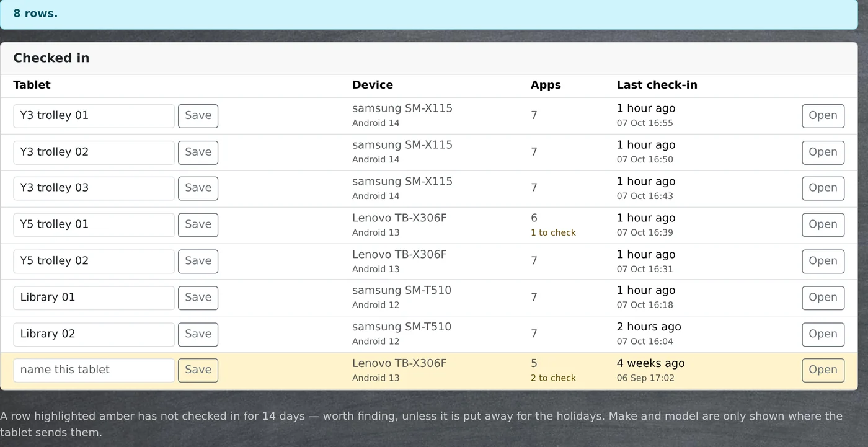Viewport: 868px width, 447px height.
Task: Save the Y3 trolley 03 name
Action: point(198,188)
